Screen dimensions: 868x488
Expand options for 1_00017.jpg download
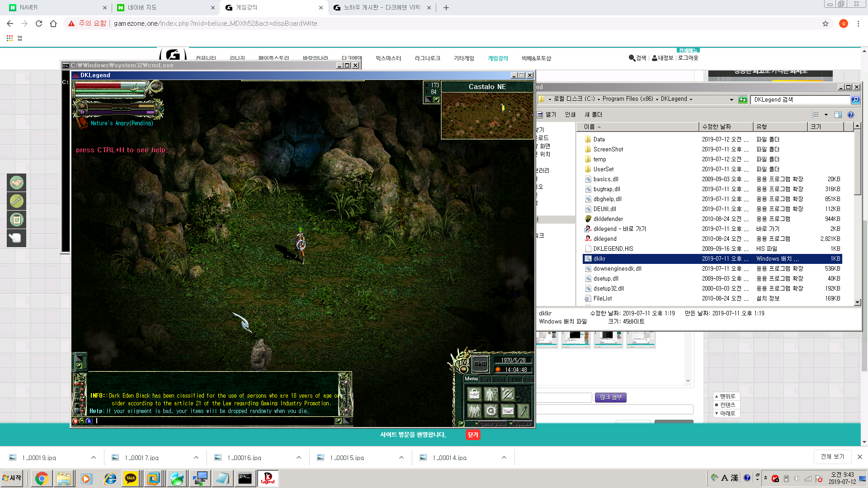196,457
